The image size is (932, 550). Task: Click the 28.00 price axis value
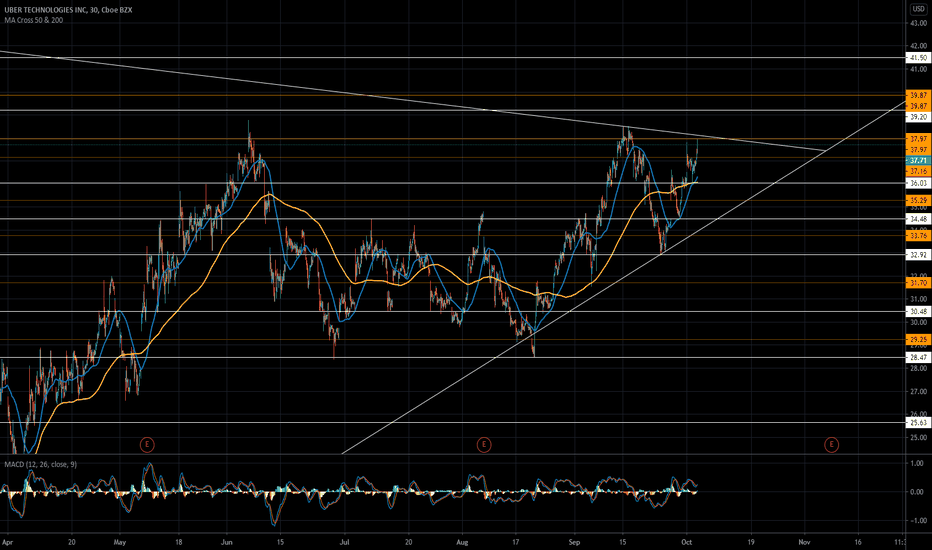click(918, 369)
